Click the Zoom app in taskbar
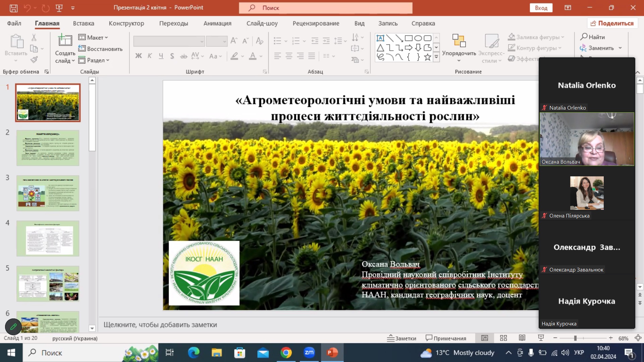The image size is (644, 362). 309,353
